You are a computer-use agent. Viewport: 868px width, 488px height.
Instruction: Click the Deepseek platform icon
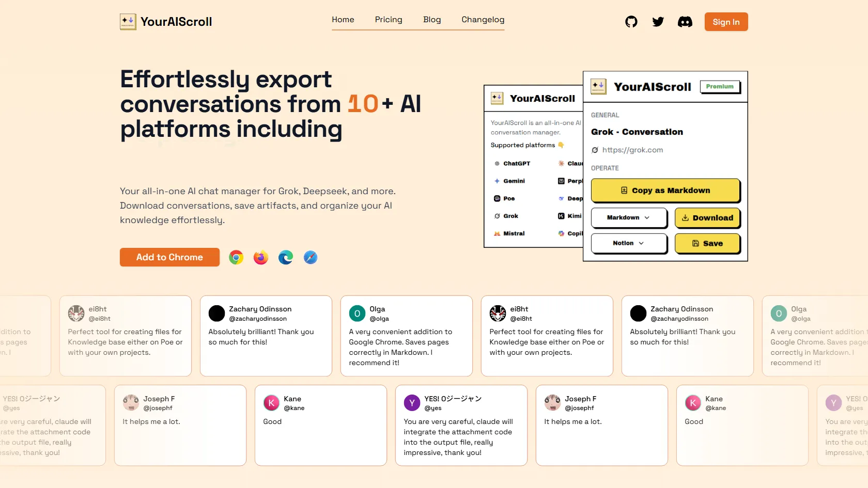(561, 198)
